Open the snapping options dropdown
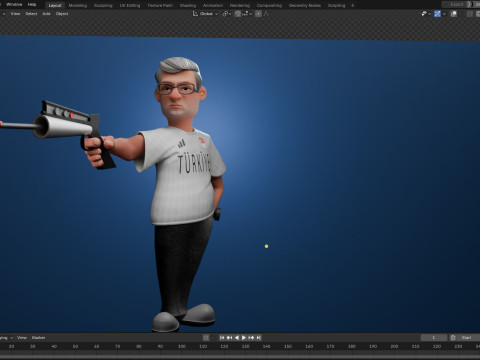 [x=247, y=14]
